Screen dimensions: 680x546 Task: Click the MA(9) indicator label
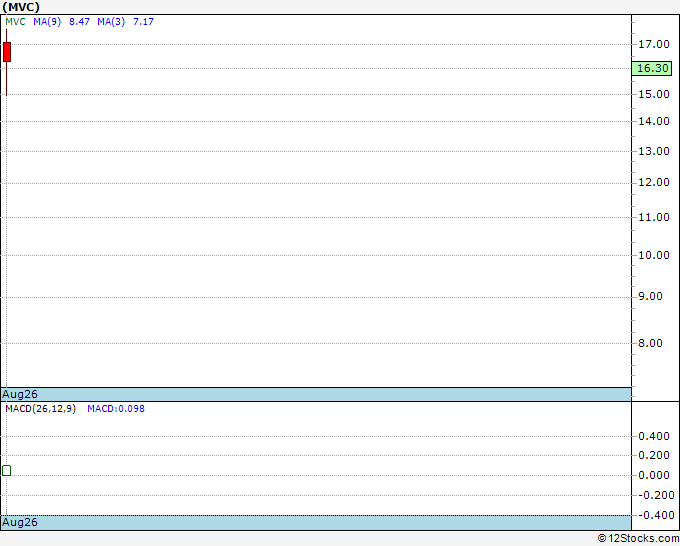(47, 22)
